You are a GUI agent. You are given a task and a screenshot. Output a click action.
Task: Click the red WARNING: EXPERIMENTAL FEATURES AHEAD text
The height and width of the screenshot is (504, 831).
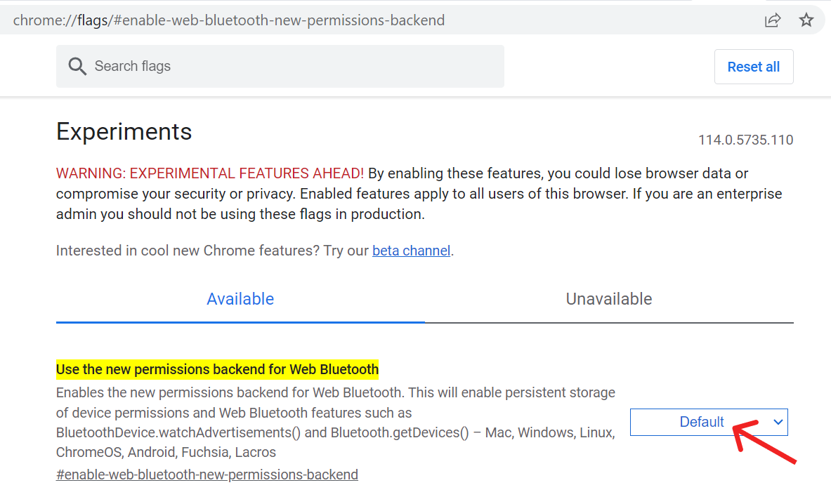tap(210, 173)
